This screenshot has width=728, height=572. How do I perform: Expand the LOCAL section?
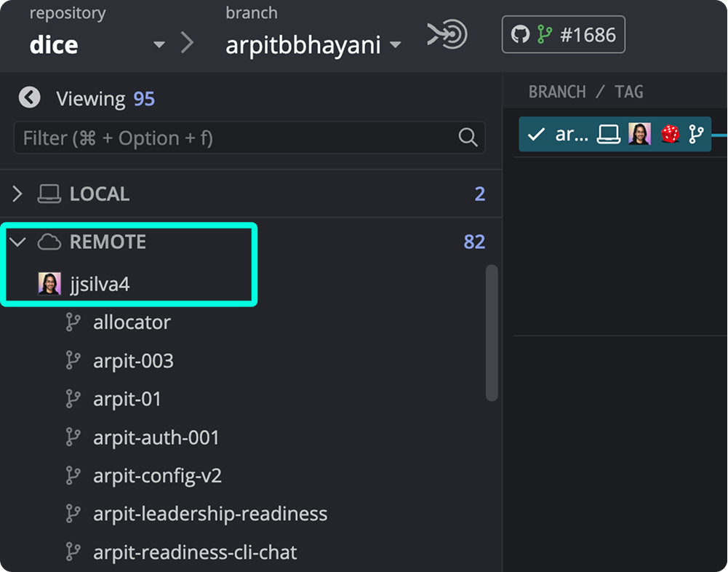pos(17,194)
